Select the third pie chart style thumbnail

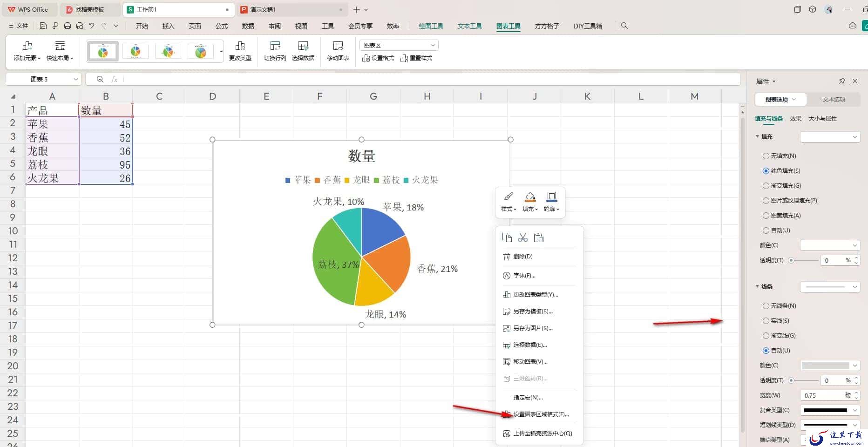click(x=168, y=51)
